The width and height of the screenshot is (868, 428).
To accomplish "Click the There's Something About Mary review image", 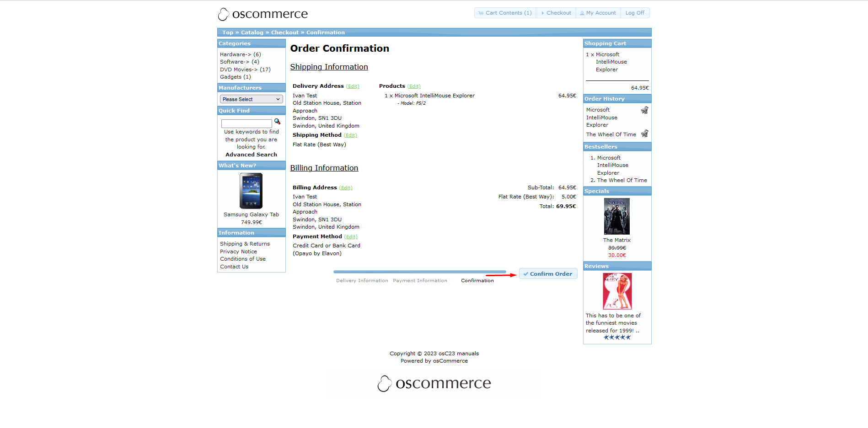I will [617, 291].
